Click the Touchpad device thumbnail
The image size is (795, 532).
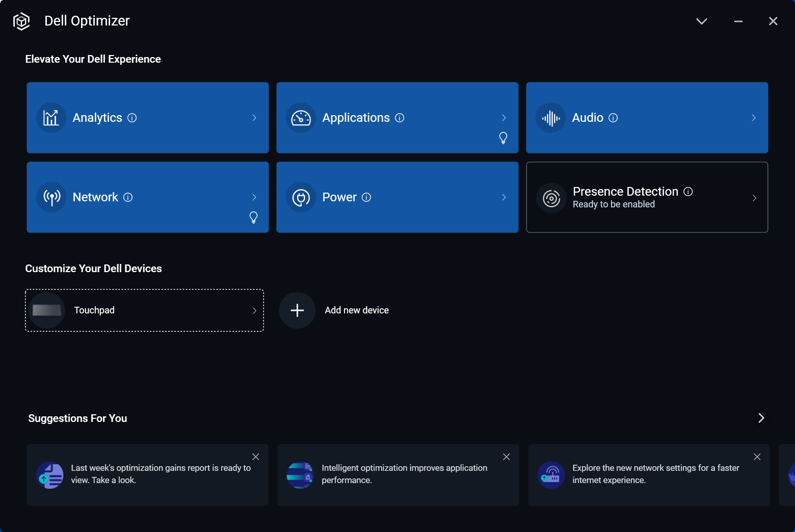tap(47, 310)
